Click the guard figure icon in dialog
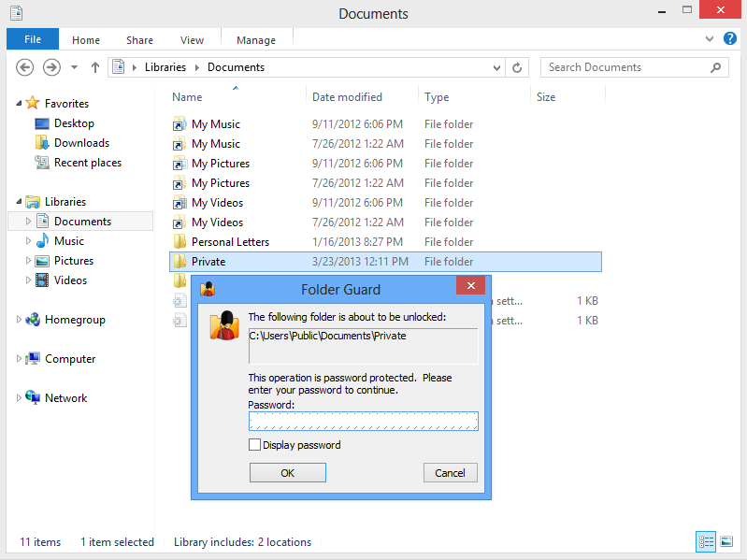Viewport: 747px width, 560px height. point(224,325)
